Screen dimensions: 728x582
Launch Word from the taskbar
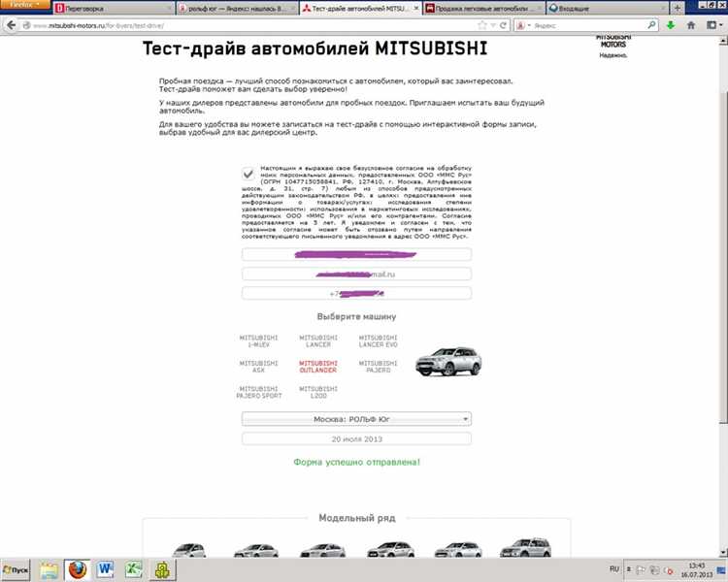(x=105, y=568)
